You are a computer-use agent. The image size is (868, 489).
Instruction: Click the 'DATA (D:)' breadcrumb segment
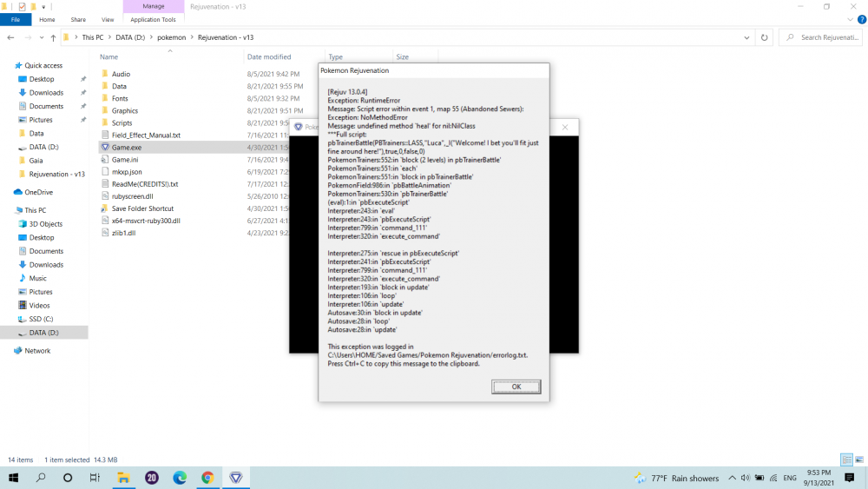point(130,37)
